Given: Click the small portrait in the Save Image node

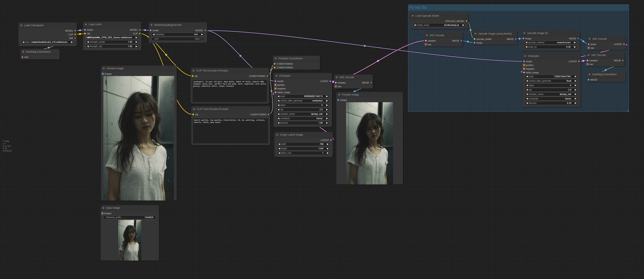Looking at the screenshot, I should (130, 240).
